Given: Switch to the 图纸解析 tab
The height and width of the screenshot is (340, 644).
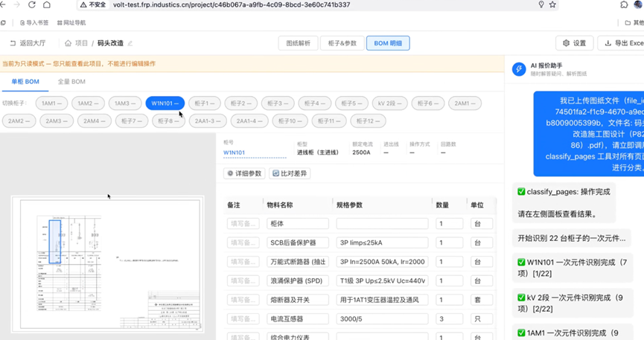Looking at the screenshot, I should (x=299, y=43).
